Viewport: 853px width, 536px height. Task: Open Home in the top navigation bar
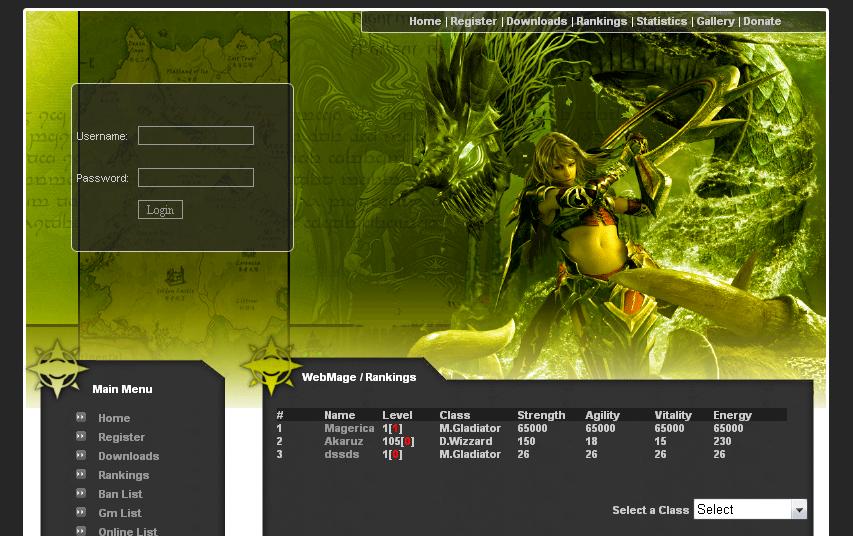pos(425,21)
